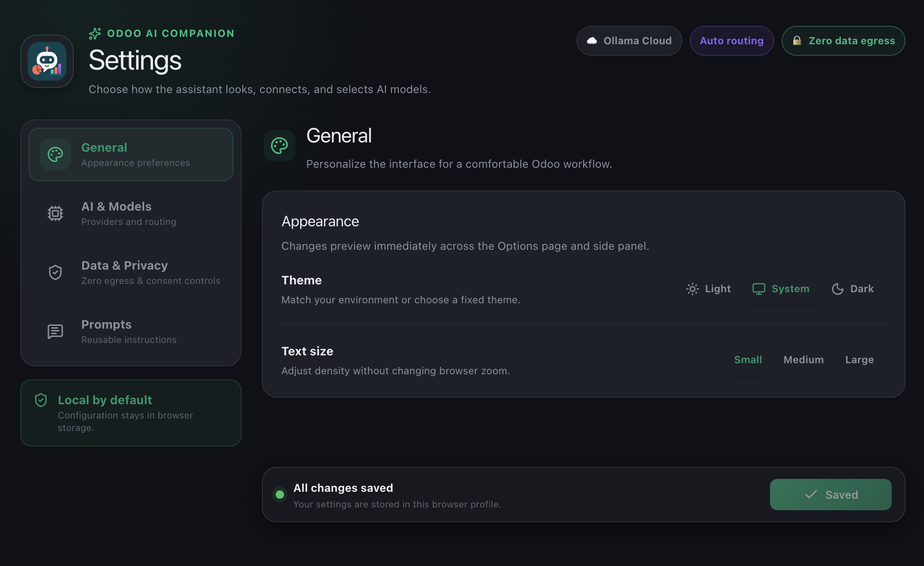Click the Odoo AI Companion robot logo

click(47, 61)
